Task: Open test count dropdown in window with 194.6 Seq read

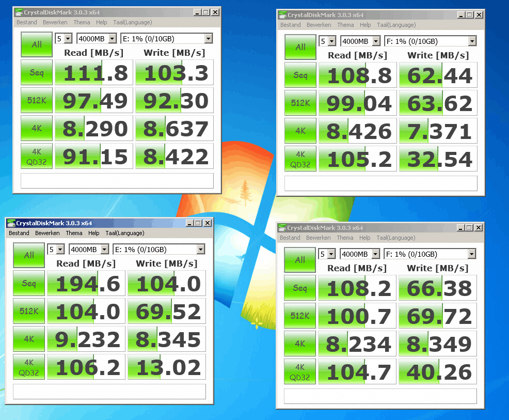Action: coord(56,250)
